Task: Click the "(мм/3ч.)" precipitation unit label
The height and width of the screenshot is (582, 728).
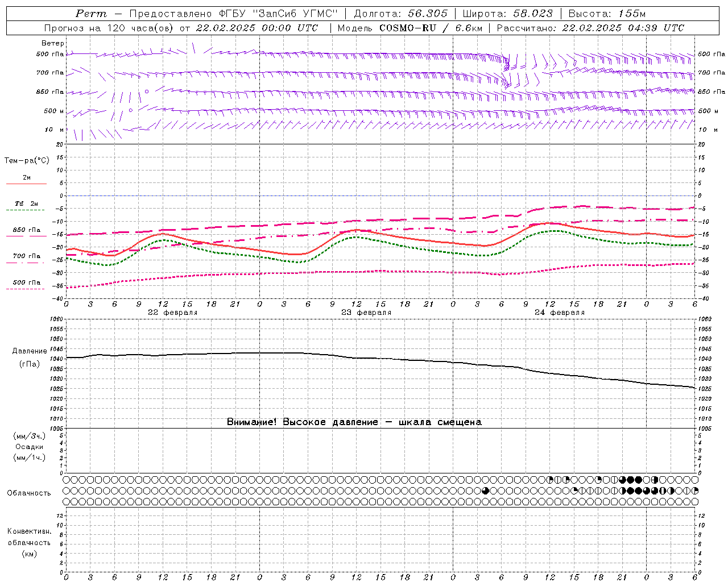Action: 30,436
